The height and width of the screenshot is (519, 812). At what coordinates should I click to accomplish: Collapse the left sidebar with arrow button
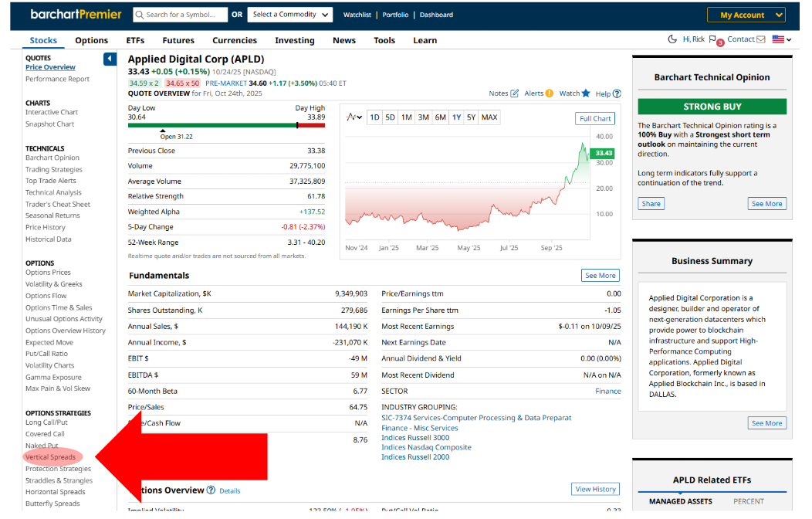110,59
